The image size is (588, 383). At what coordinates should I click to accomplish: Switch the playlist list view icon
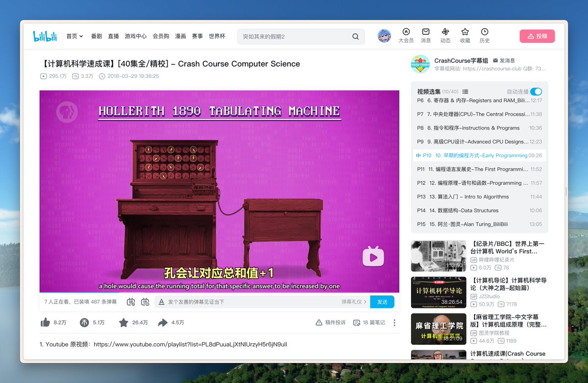click(465, 92)
